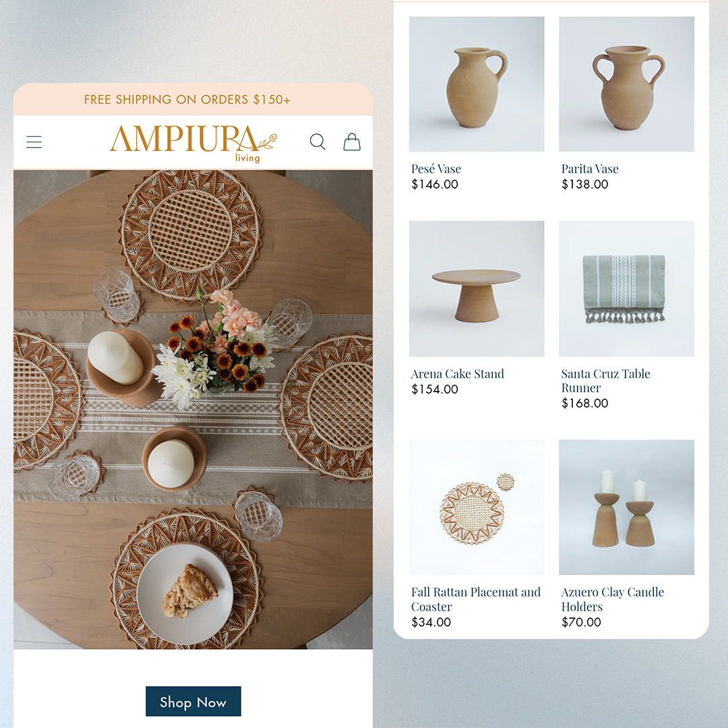Viewport: 728px width, 728px height.
Task: Click the Shop Now button
Action: 193,701
